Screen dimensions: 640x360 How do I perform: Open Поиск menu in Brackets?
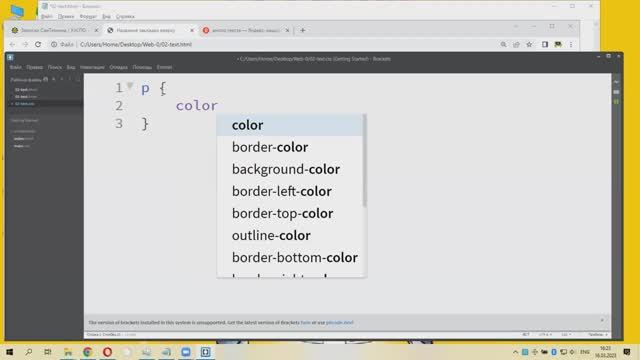coord(55,67)
